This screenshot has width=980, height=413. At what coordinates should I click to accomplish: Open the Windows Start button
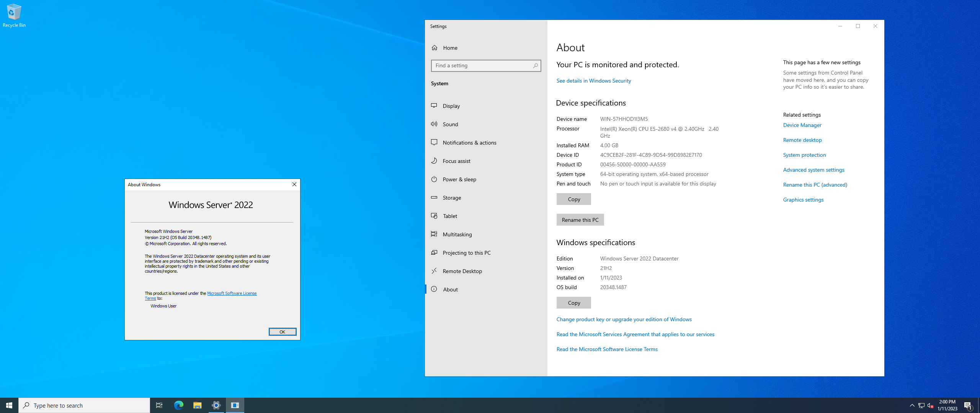click(9, 405)
